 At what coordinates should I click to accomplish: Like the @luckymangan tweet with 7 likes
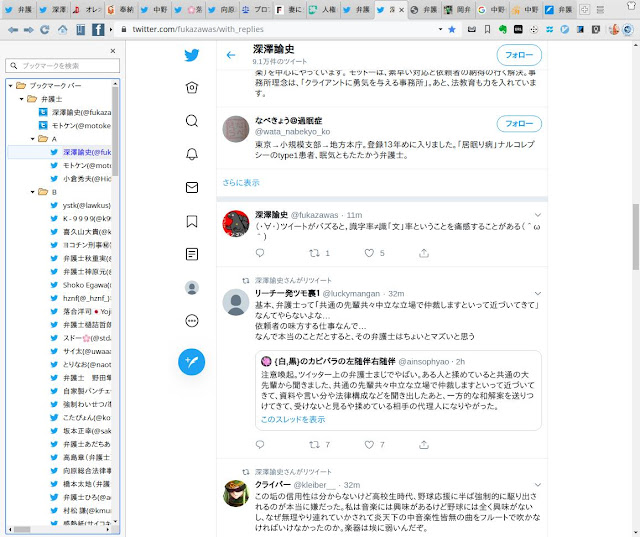(x=369, y=444)
